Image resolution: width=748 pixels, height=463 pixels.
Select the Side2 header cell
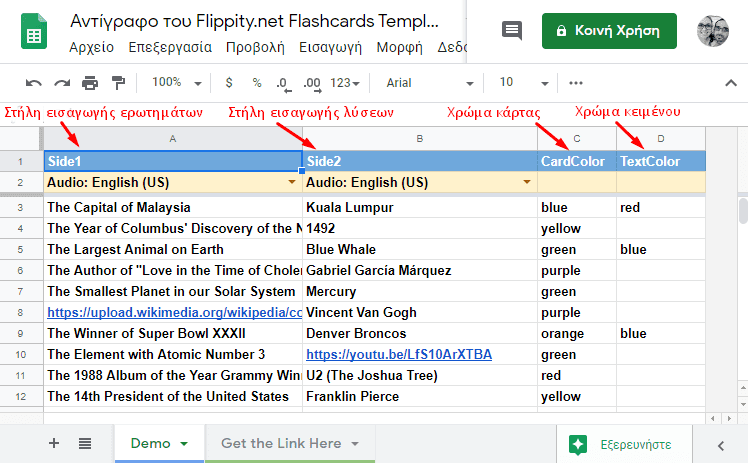[420, 161]
